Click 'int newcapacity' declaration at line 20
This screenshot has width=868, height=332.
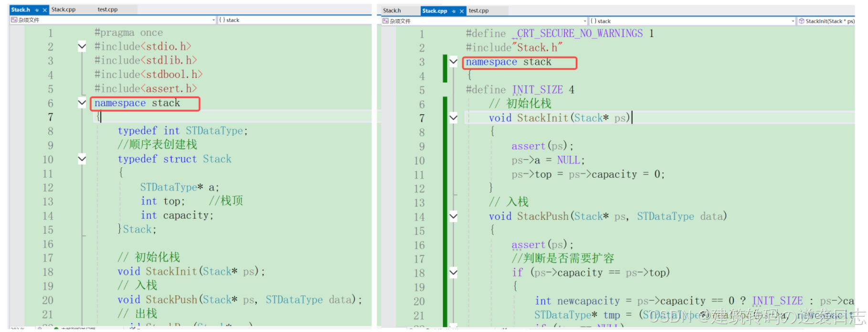pos(577,301)
